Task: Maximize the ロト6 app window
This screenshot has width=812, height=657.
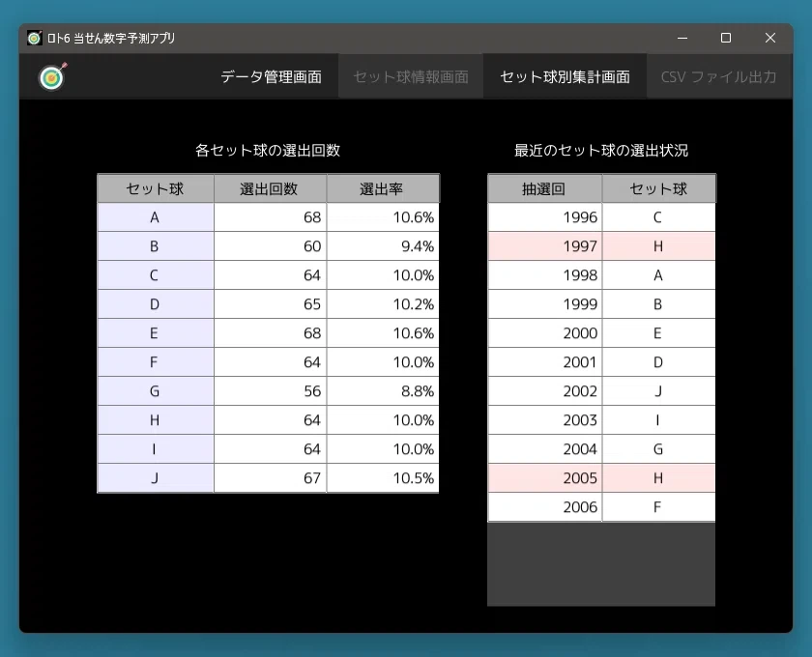Action: 726,38
